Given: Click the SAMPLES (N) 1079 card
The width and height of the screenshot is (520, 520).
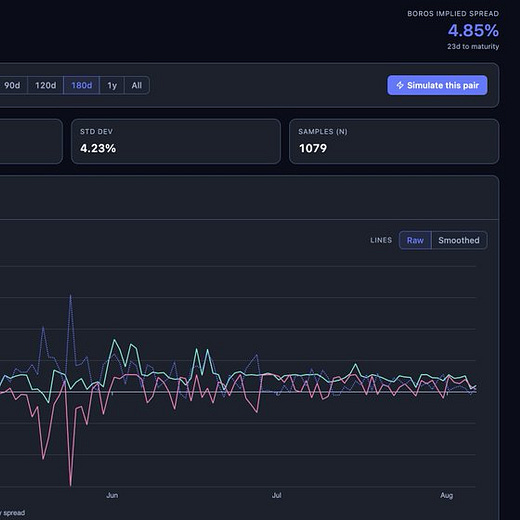Looking at the screenshot, I should [x=394, y=141].
